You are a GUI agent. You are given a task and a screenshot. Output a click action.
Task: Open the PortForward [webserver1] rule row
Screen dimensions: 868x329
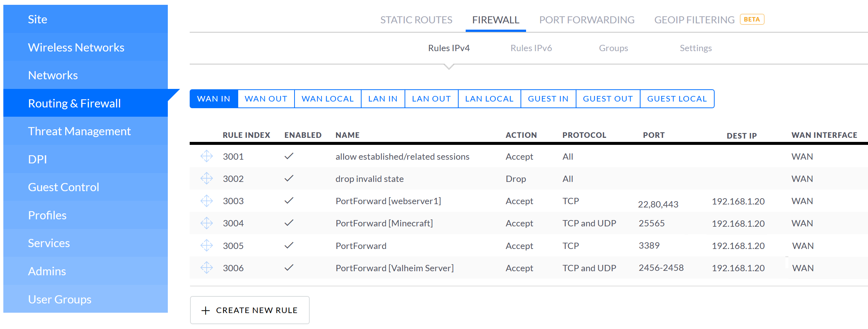(388, 201)
